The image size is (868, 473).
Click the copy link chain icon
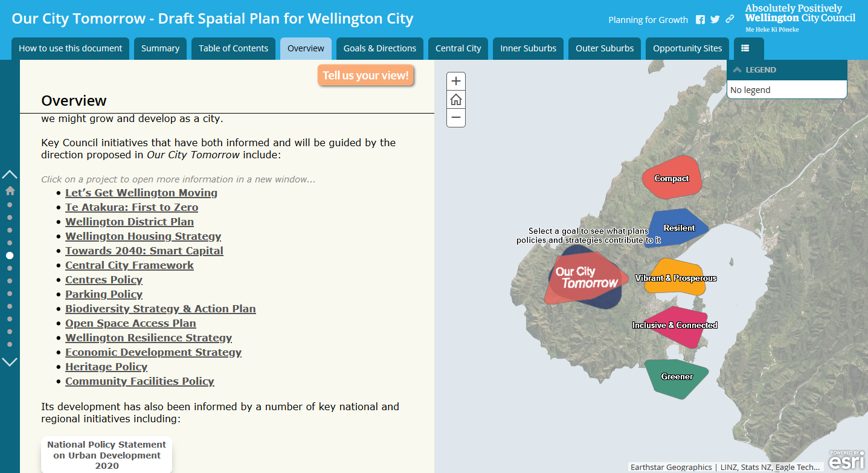coord(730,19)
